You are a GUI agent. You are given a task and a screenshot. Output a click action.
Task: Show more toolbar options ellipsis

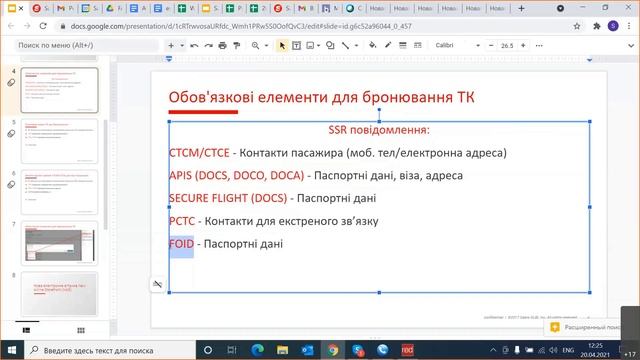[539, 45]
